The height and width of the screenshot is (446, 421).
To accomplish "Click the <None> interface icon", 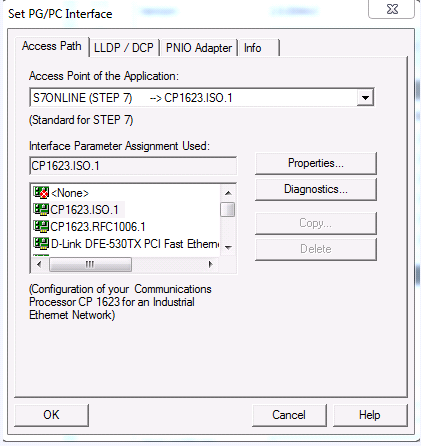I will tap(41, 193).
